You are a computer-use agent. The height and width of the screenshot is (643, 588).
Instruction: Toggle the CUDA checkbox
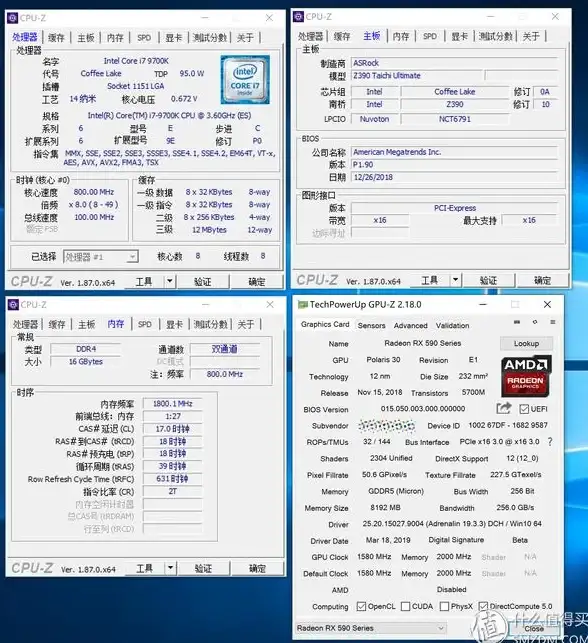tap(406, 606)
